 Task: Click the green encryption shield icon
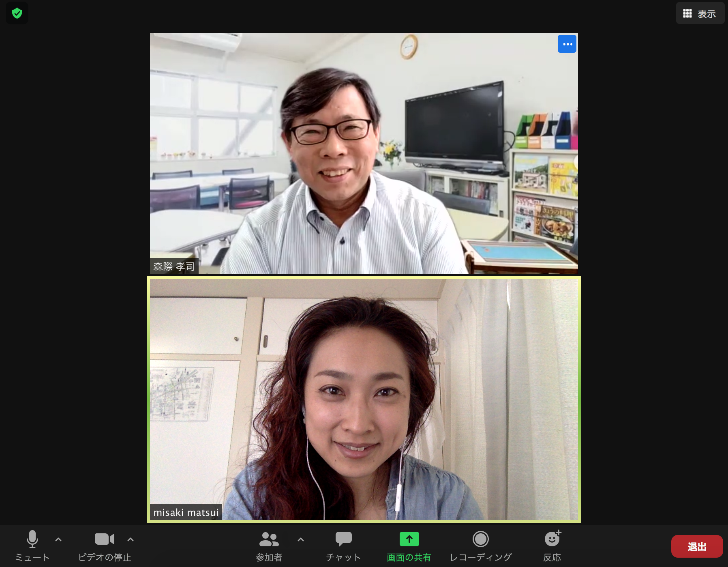pyautogui.click(x=17, y=13)
